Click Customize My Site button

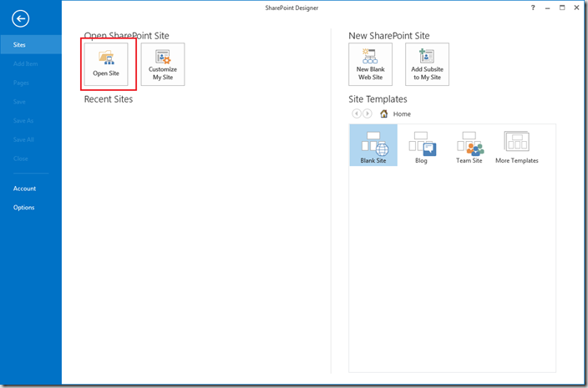163,64
